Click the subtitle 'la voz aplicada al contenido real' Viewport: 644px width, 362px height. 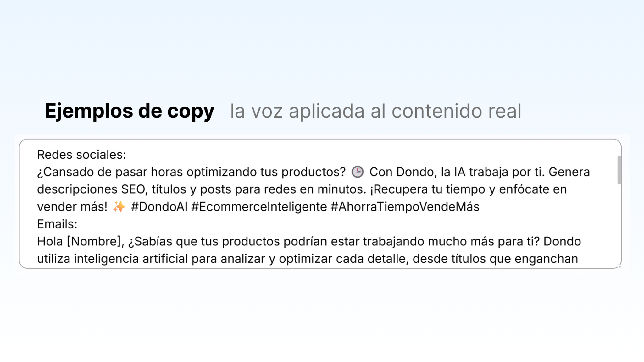pos(375,111)
